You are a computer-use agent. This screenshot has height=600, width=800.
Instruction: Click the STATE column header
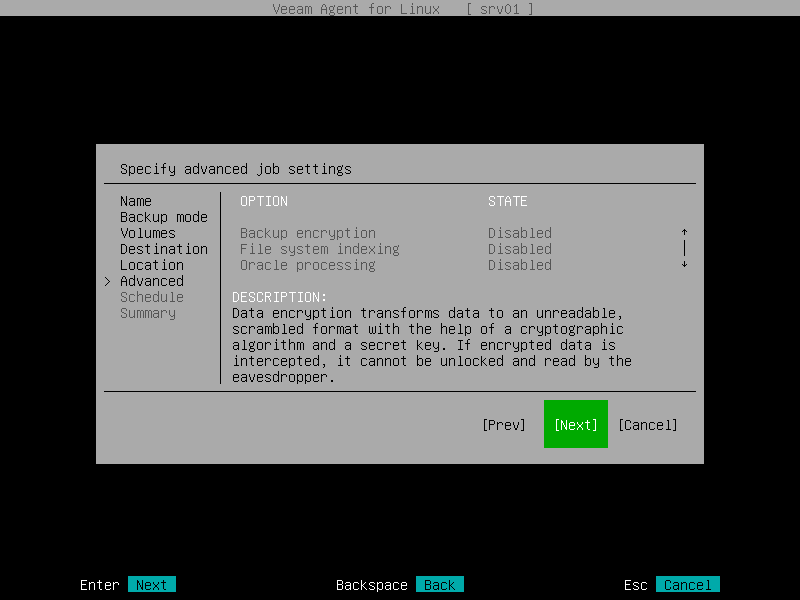(508, 201)
